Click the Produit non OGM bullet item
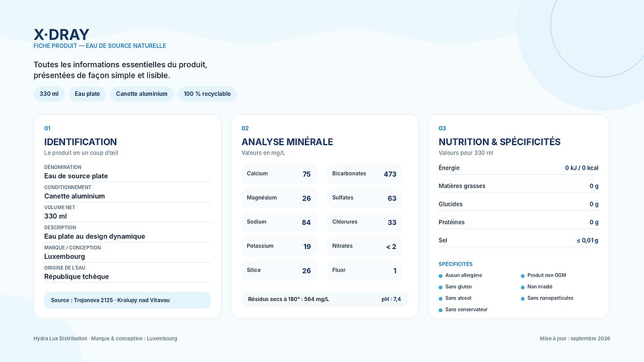 (543, 275)
